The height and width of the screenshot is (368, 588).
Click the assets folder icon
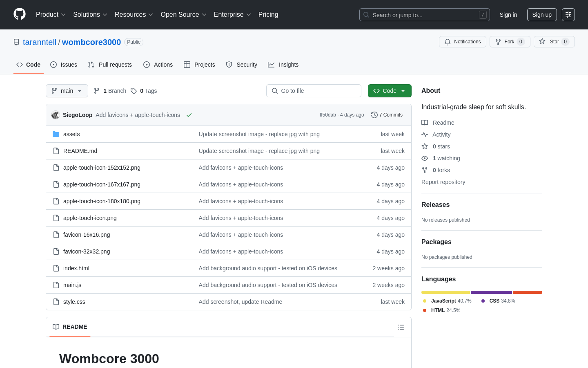56,134
